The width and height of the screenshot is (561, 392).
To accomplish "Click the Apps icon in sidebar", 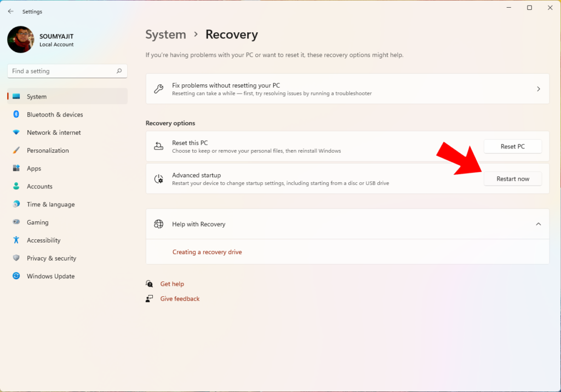I will [16, 168].
